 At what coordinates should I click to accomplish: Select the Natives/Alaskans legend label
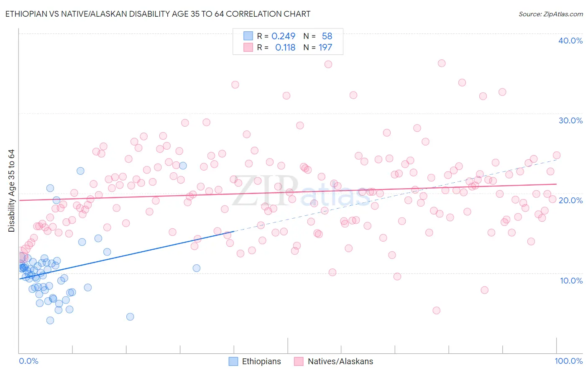tap(340, 361)
